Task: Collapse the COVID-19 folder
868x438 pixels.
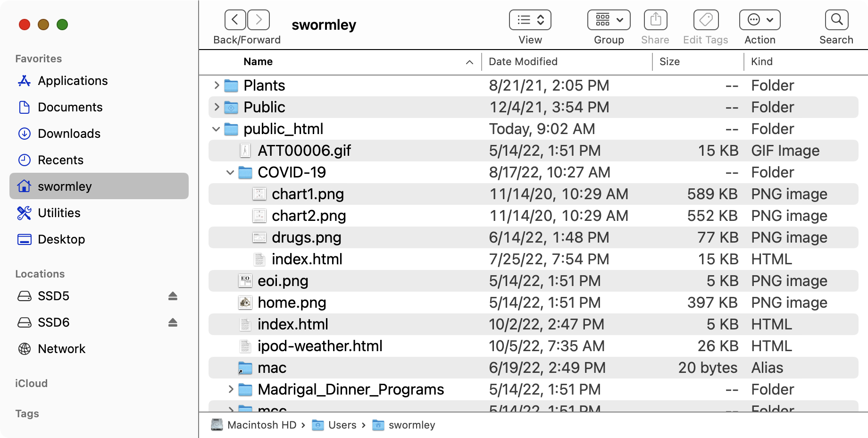Action: coord(230,172)
